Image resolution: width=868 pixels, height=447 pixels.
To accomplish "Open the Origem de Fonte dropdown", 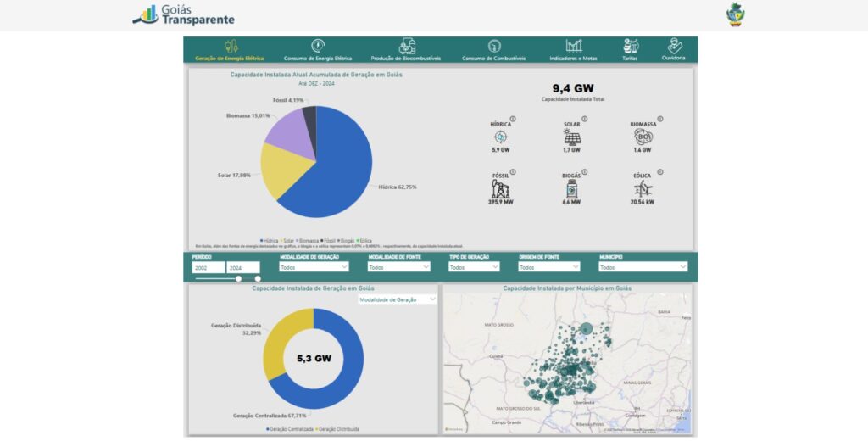I will [549, 267].
